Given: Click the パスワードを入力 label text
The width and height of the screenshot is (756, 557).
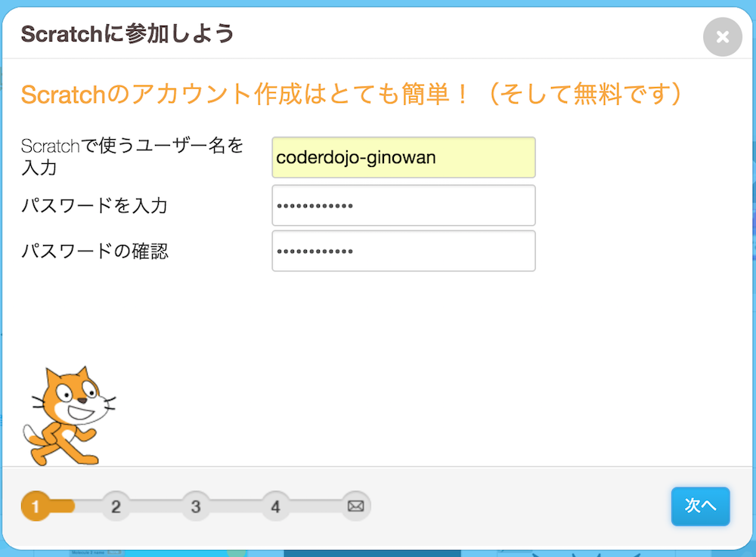Looking at the screenshot, I should [x=94, y=206].
